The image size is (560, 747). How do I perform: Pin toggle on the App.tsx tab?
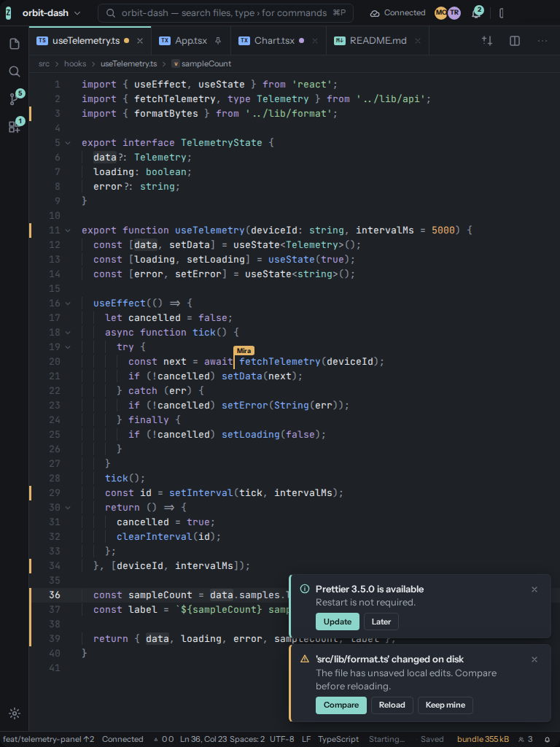[x=218, y=41]
